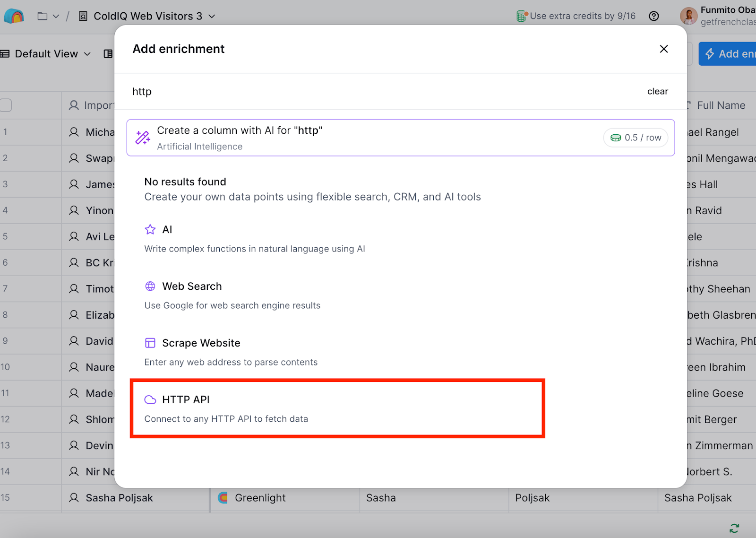756x538 pixels.
Task: Click the extra credits coin icon
Action: (521, 17)
